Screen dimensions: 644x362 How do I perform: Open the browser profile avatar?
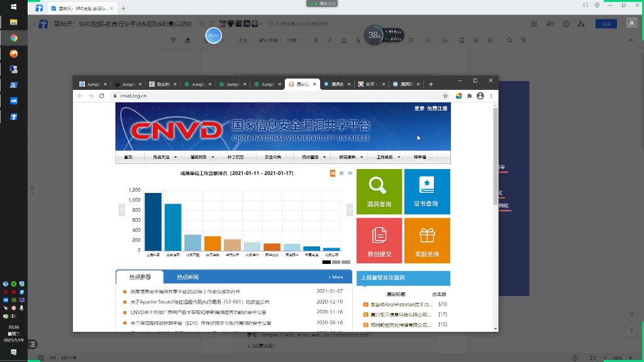click(x=480, y=96)
